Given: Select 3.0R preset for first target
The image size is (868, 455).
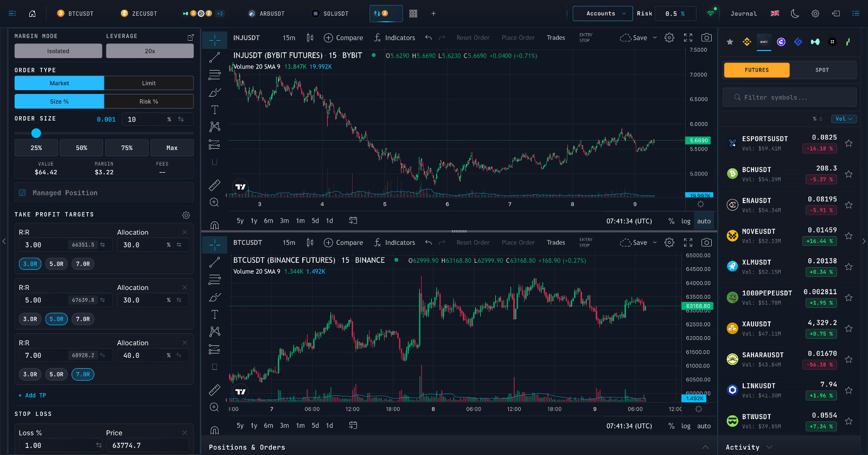Looking at the screenshot, I should tap(30, 264).
